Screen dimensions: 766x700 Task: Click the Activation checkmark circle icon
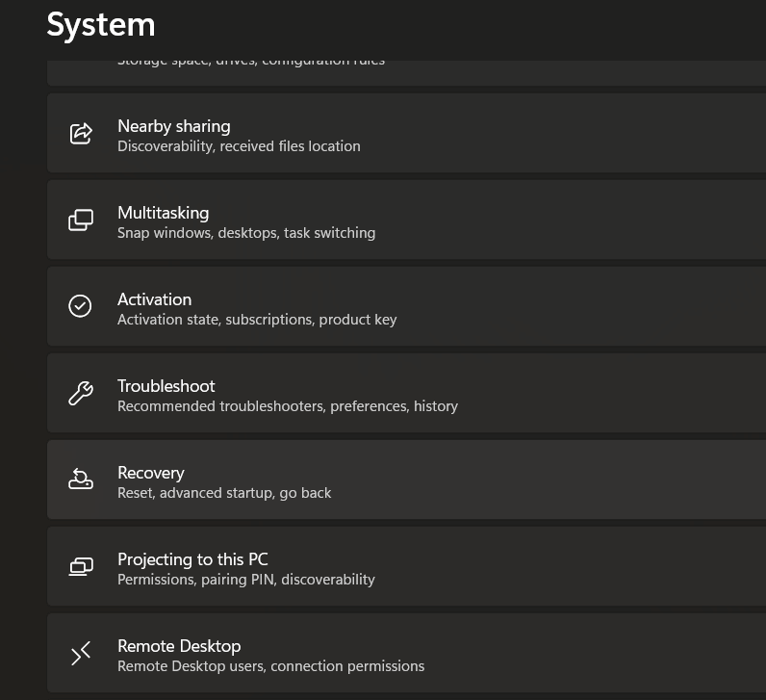[81, 306]
